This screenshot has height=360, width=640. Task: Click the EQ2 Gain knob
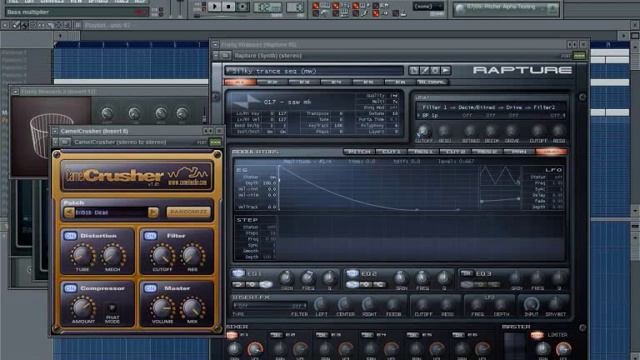tap(401, 278)
